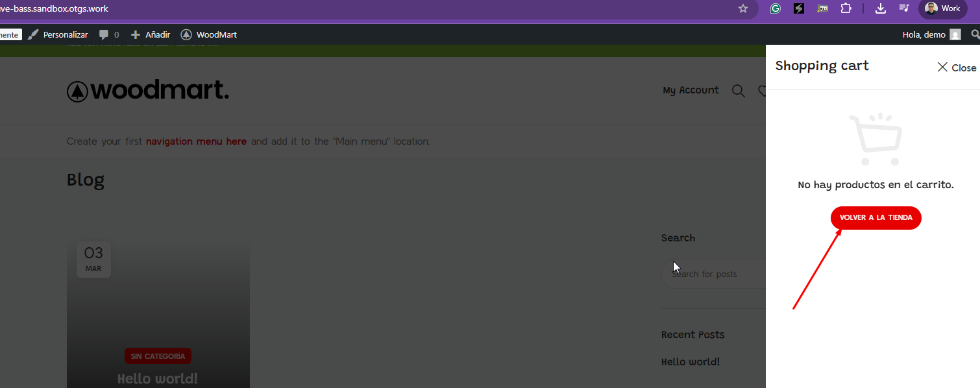Viewport: 980px width, 388px height.
Task: Click the Shopping cart heading
Action: (x=822, y=66)
